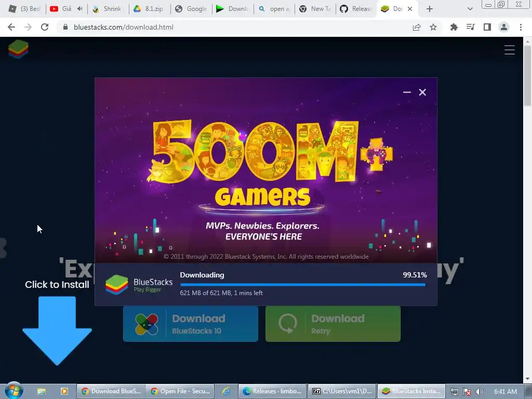Screen dimensions: 532x399
Task: Open the Chrome extensions puzzle icon
Action: tap(454, 27)
